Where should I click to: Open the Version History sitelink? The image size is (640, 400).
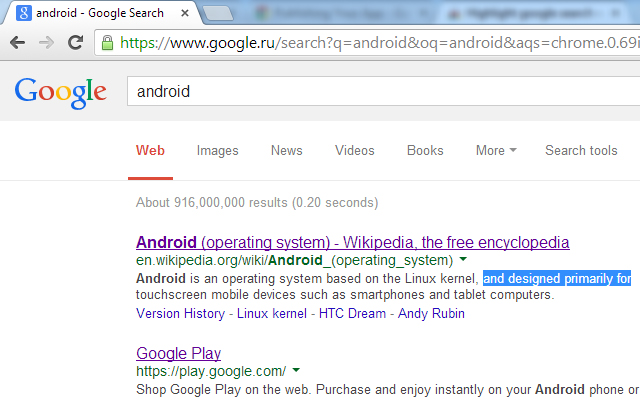180,313
